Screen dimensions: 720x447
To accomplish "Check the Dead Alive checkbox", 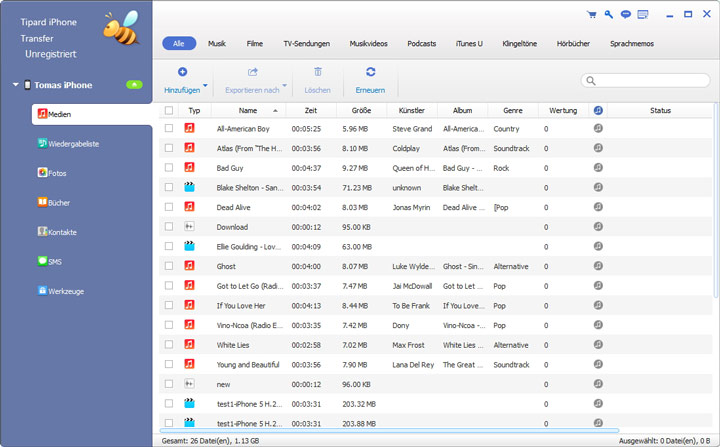I will (x=169, y=207).
